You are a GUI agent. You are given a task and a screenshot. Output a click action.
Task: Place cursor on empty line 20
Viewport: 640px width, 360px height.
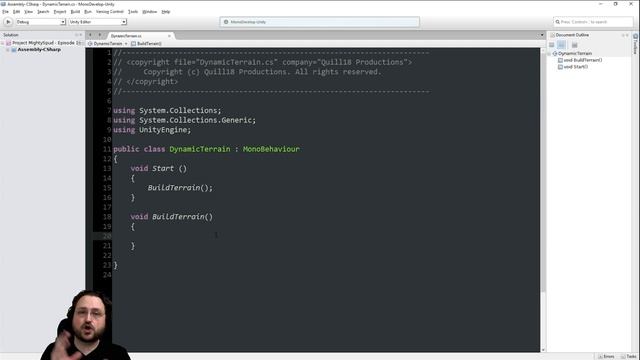tap(326, 236)
